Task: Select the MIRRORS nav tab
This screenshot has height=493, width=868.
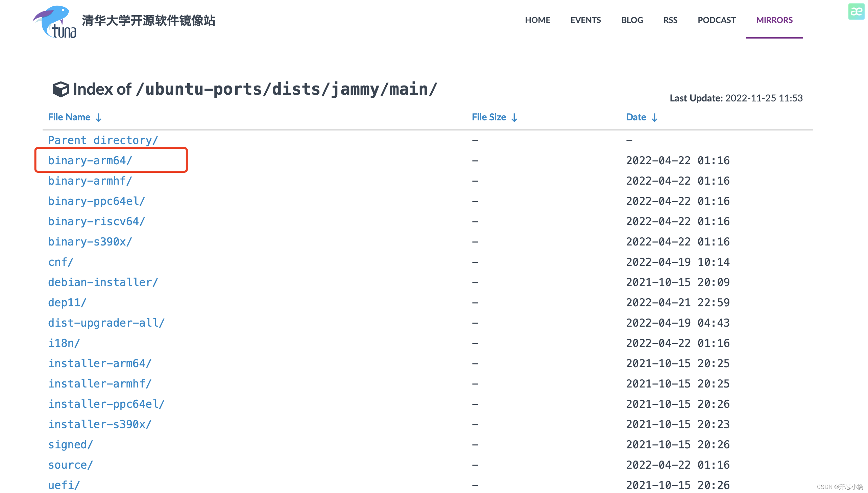Action: click(774, 20)
